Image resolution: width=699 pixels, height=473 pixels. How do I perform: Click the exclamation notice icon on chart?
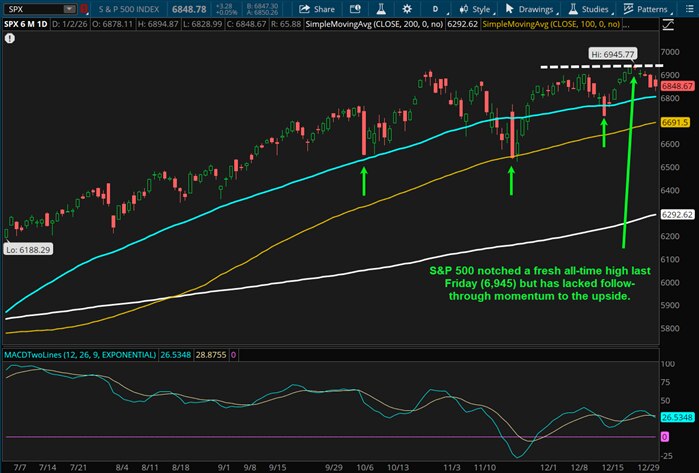[9, 38]
